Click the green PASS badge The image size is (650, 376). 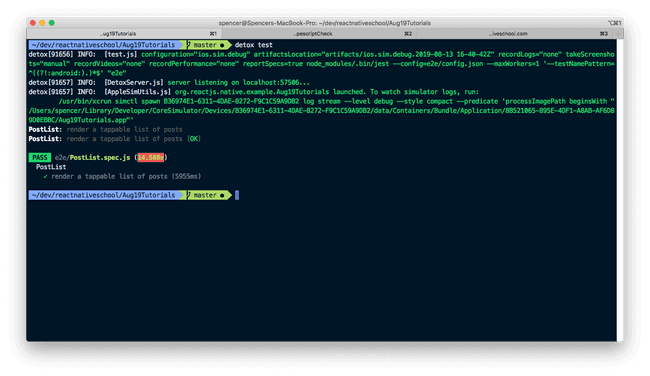[40, 158]
